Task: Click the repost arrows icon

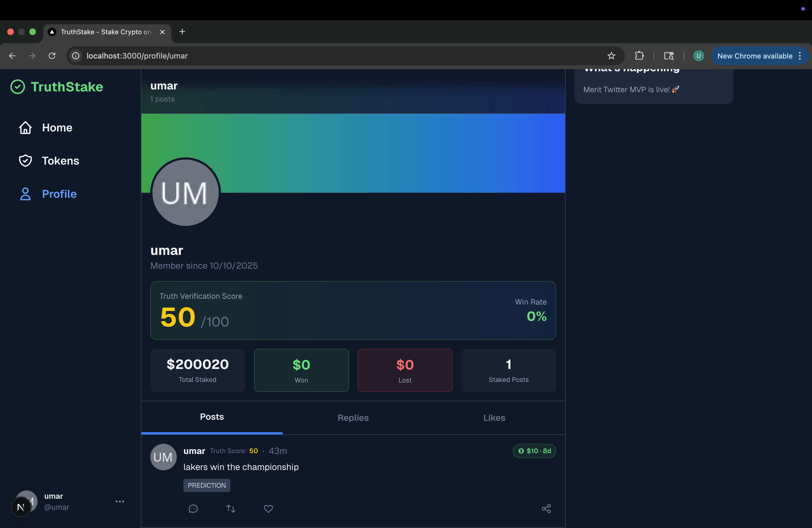Action: click(231, 509)
